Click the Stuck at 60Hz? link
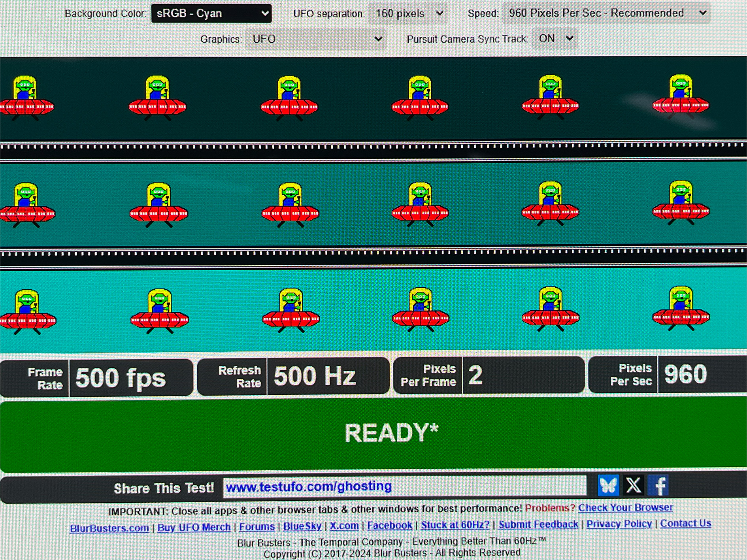 (455, 525)
